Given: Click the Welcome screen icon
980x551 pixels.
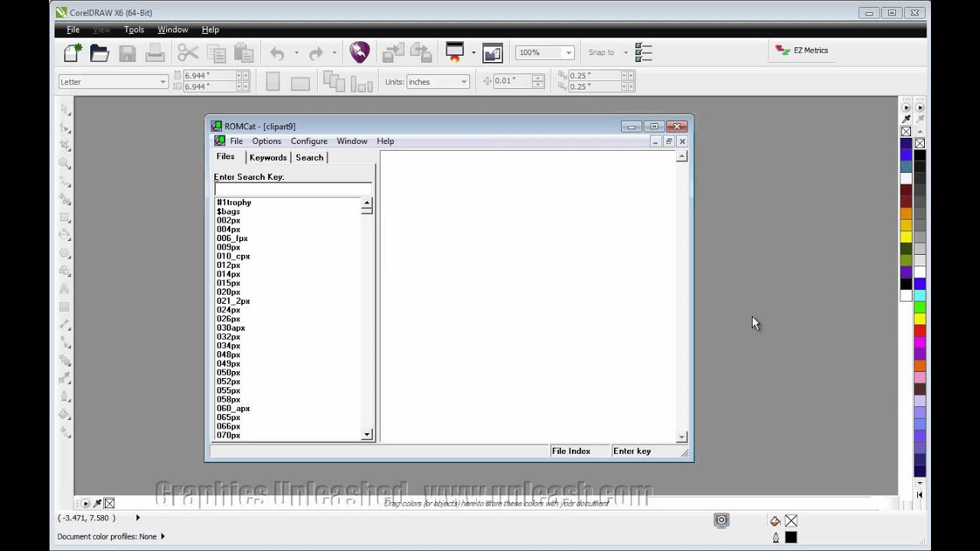Looking at the screenshot, I should coord(492,53).
